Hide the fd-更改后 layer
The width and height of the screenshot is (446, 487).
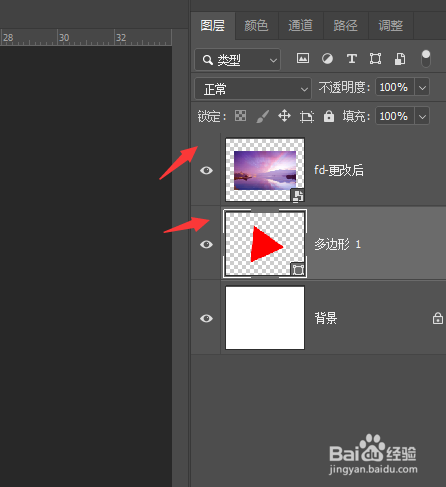click(x=206, y=170)
